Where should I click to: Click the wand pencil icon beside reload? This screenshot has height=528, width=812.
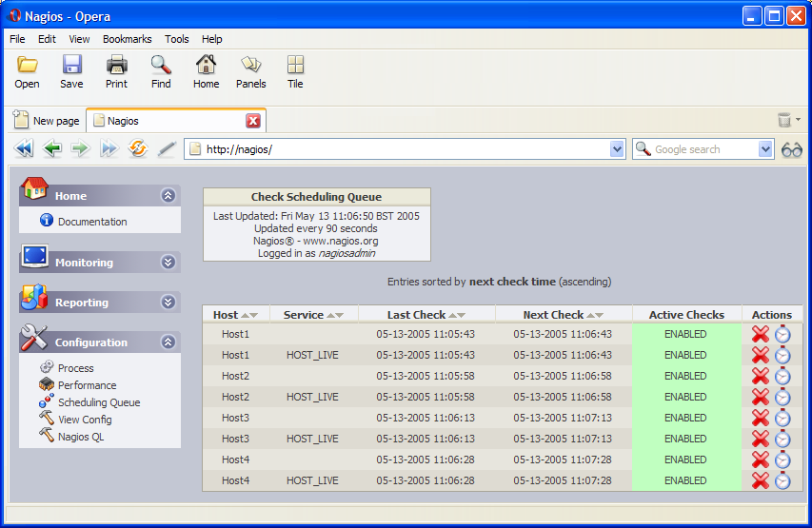tap(167, 149)
